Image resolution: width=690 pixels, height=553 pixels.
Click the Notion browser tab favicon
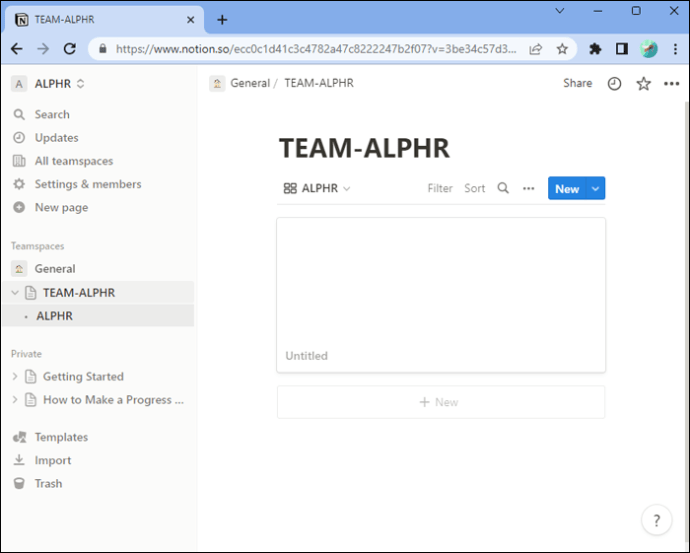coord(22,20)
